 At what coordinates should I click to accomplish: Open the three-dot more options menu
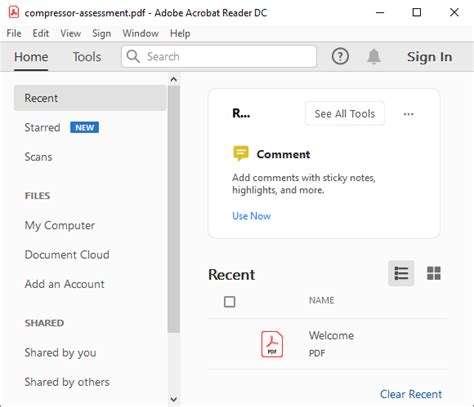click(x=408, y=114)
